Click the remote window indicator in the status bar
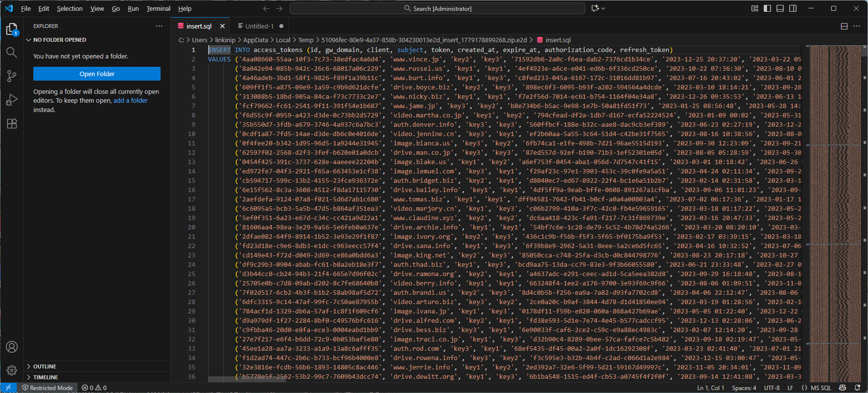Image resolution: width=868 pixels, height=393 pixels. (8, 388)
